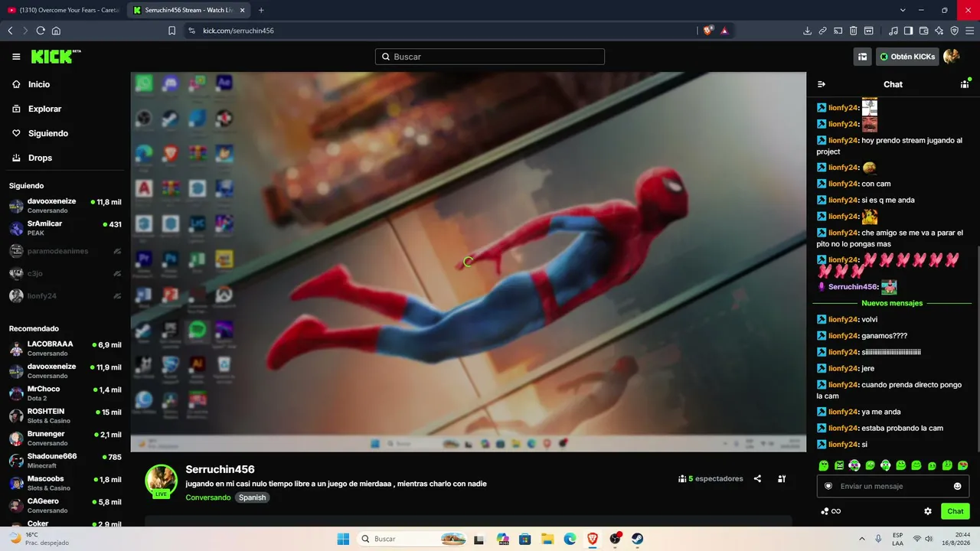Switch to the Overcome Your Fears tab

point(64,10)
